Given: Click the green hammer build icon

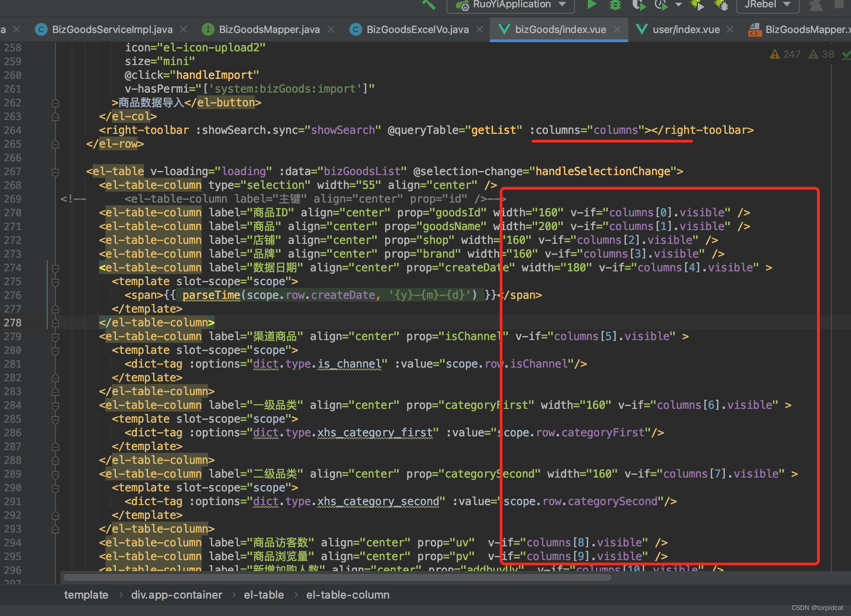Looking at the screenshot, I should pyautogui.click(x=429, y=5).
